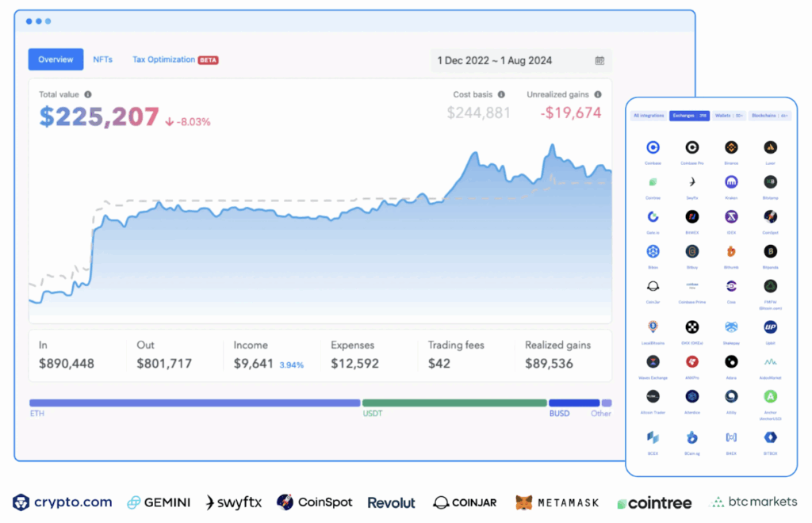
Task: Open the Gemini logo link
Action: point(159,502)
